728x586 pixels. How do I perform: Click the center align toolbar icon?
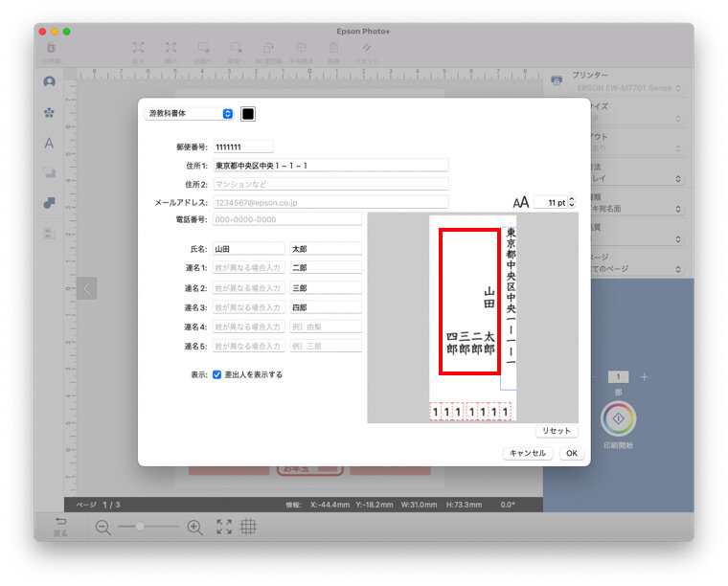coord(301,47)
